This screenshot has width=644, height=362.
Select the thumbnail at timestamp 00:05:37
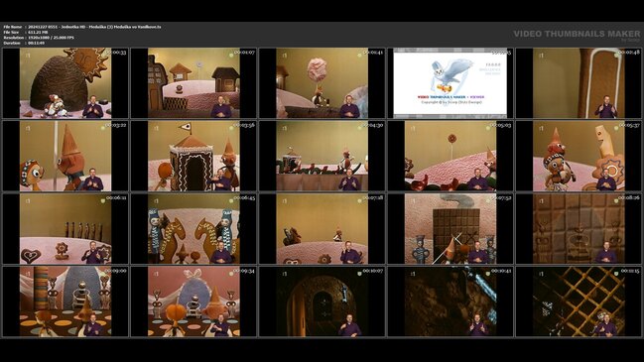579,156
